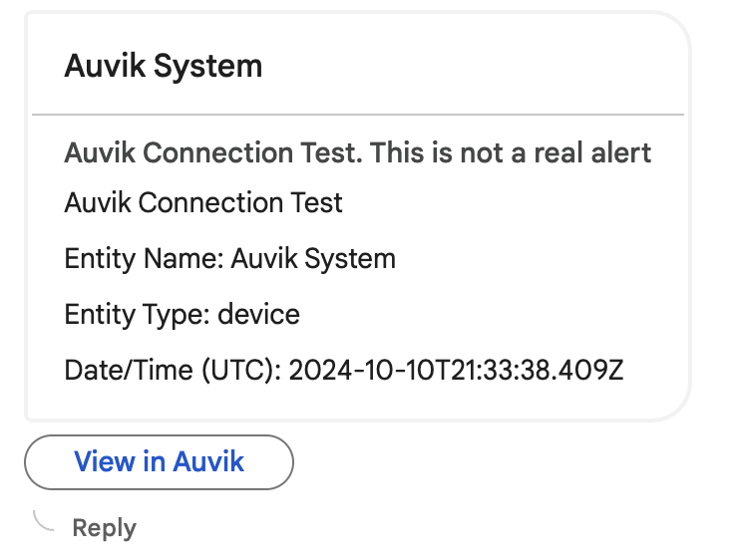Select the Auvik System card header title
740x560 pixels.
(x=164, y=66)
